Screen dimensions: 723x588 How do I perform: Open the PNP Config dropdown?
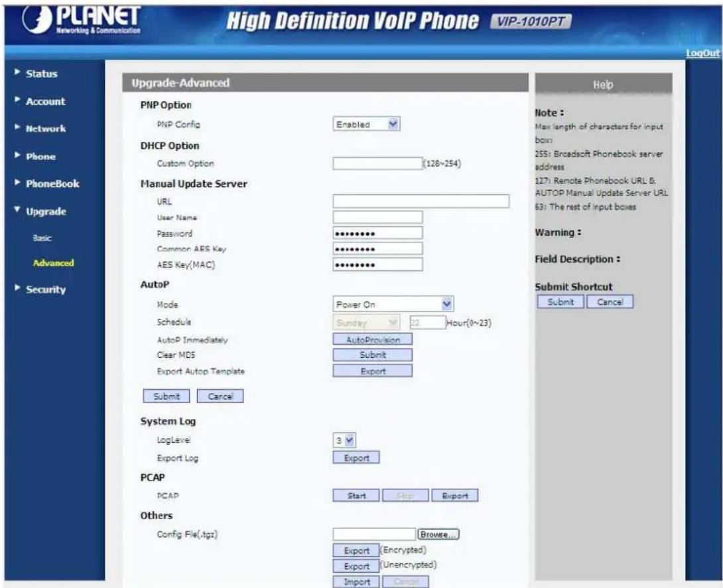click(x=367, y=124)
